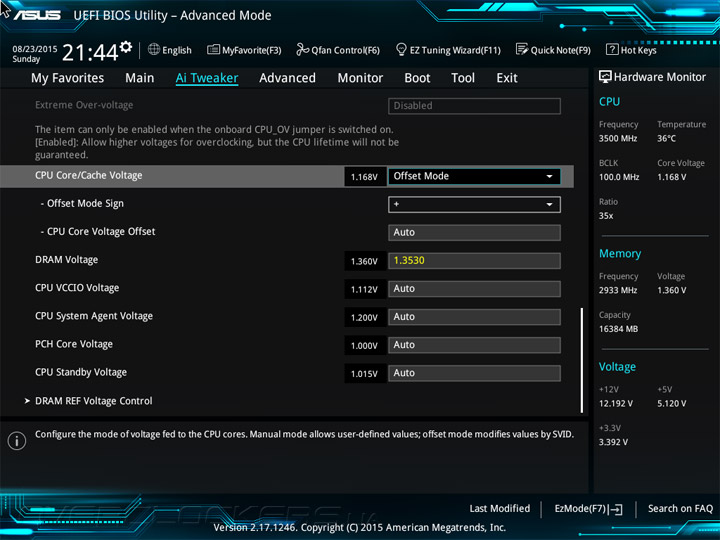Click CPU Standby Voltage Auto field

click(474, 373)
